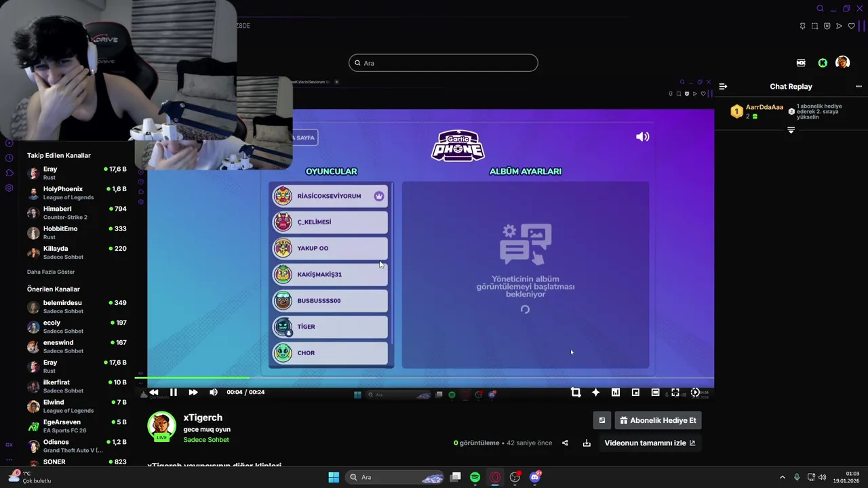868x488 pixels.
Task: Open followed channel HolyPhoenix
Action: click(77, 192)
